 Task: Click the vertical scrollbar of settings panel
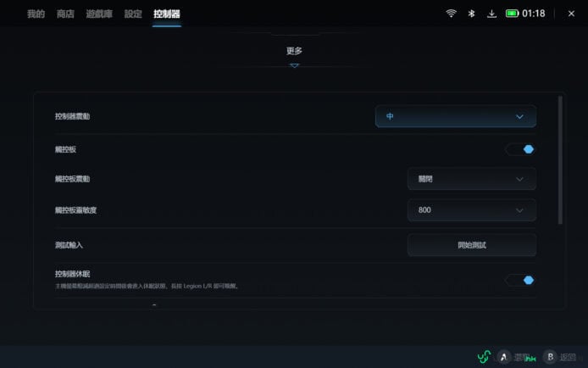560,159
